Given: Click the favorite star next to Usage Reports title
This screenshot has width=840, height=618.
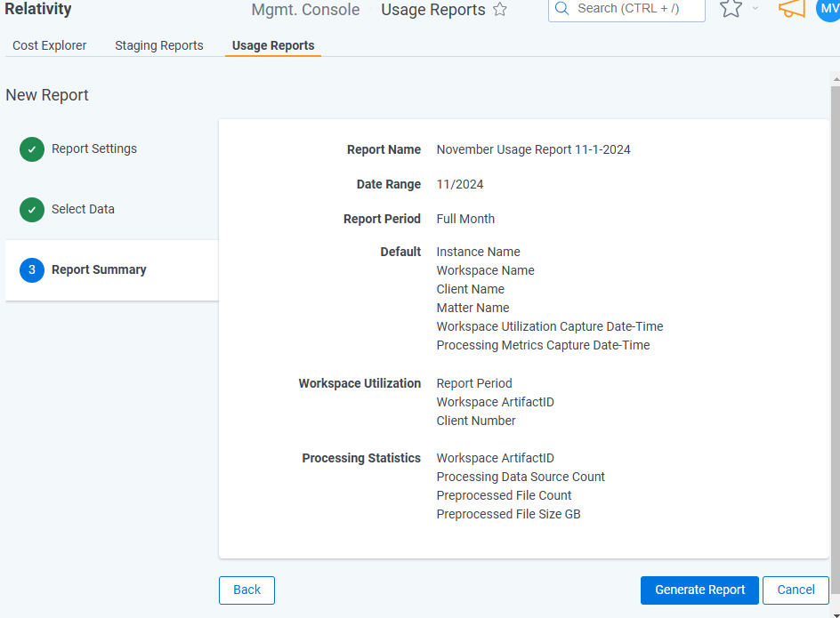Looking at the screenshot, I should 500,9.
